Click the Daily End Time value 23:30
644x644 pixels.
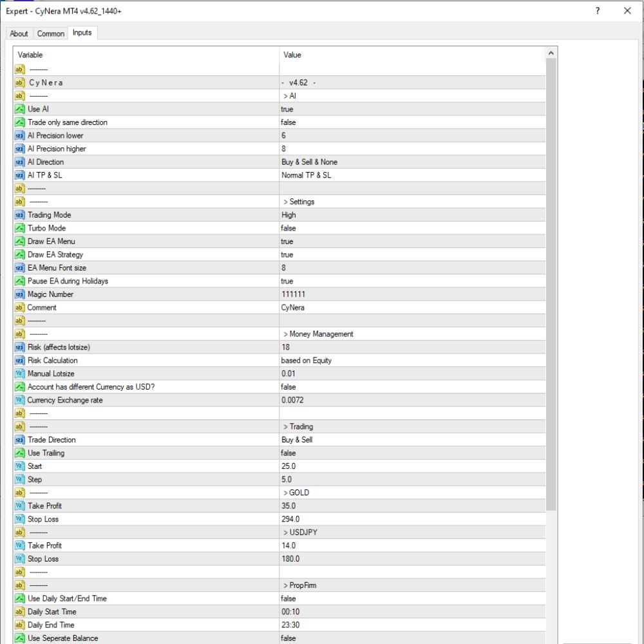[412, 625]
